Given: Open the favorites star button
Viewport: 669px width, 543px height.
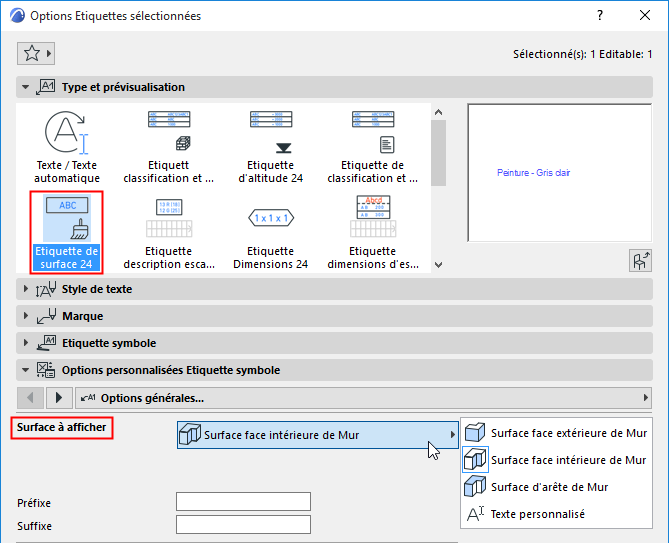Looking at the screenshot, I should point(35,54).
